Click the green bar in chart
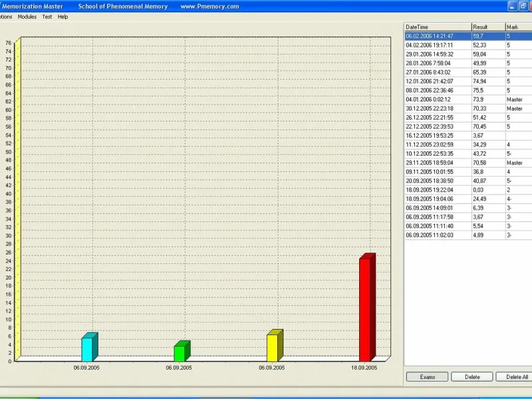 [x=182, y=351]
